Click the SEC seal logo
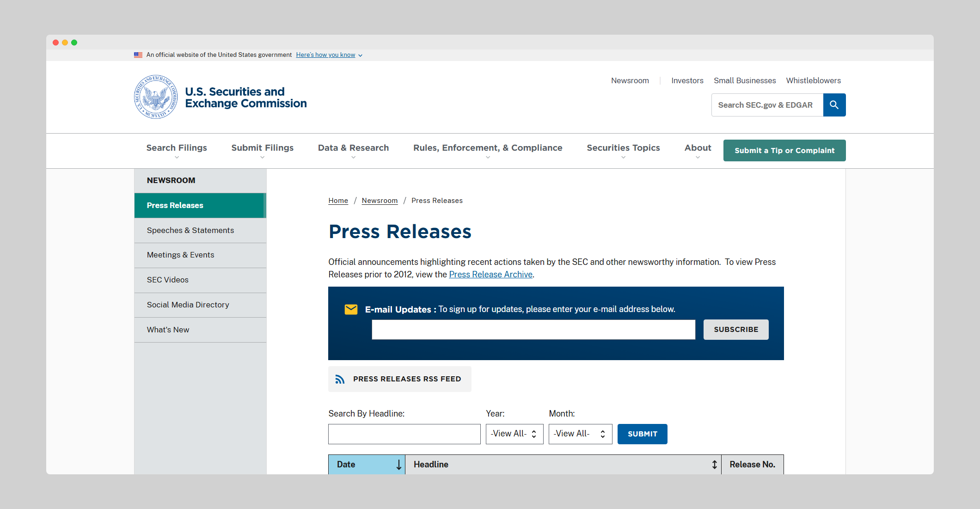This screenshot has width=980, height=509. 156,97
